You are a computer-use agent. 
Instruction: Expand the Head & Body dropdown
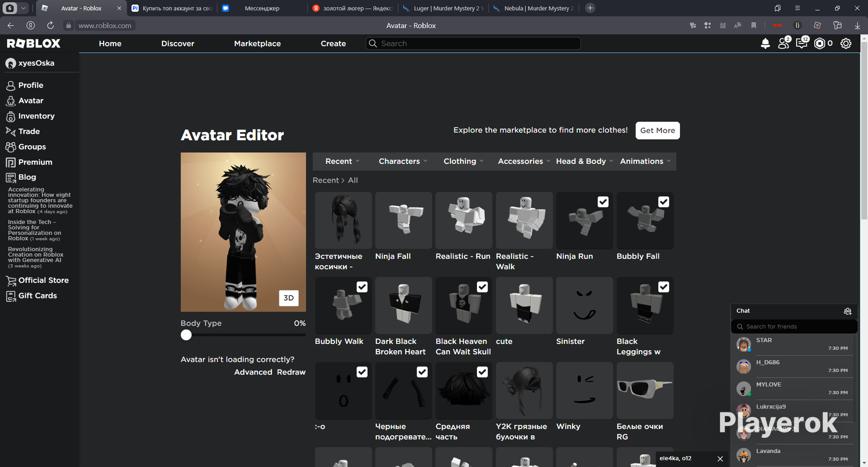(x=584, y=161)
